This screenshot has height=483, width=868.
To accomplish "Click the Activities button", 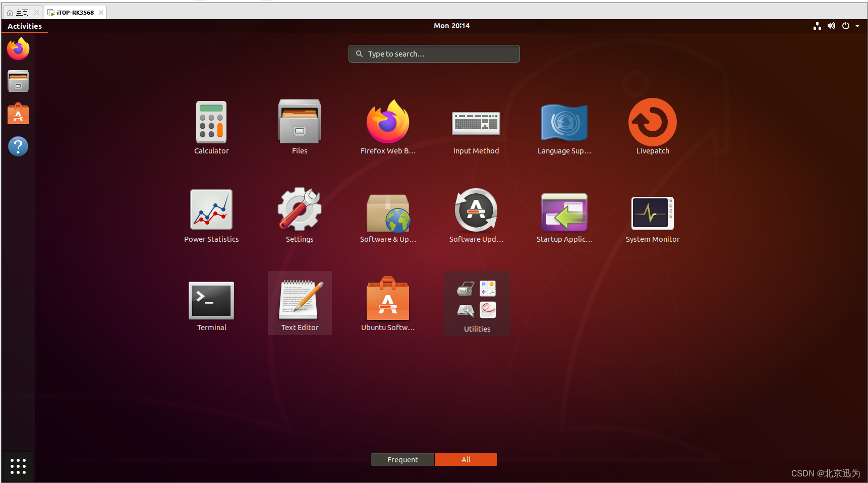I will (25, 26).
